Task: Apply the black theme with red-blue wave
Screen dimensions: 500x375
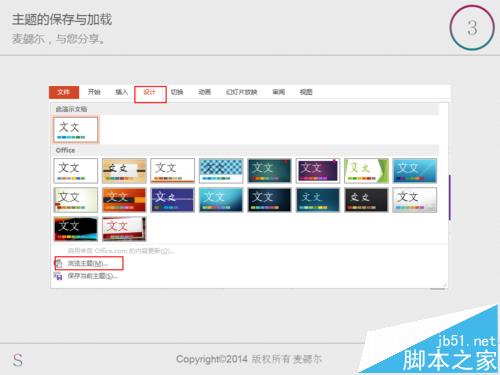Action: coord(76,229)
